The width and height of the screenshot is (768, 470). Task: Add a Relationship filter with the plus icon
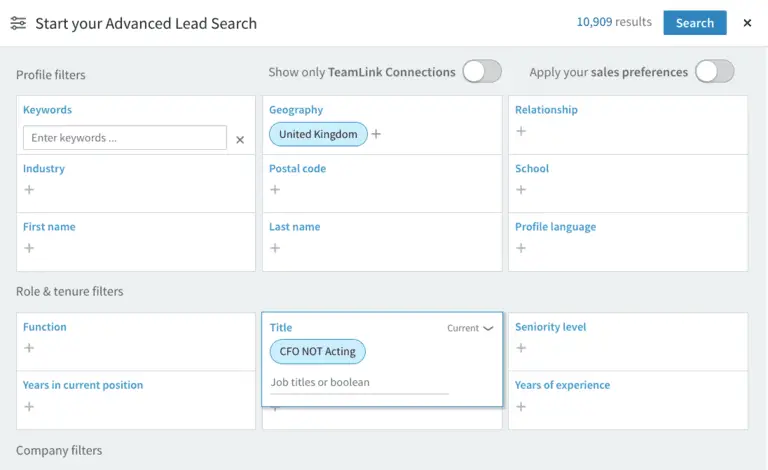(x=521, y=131)
